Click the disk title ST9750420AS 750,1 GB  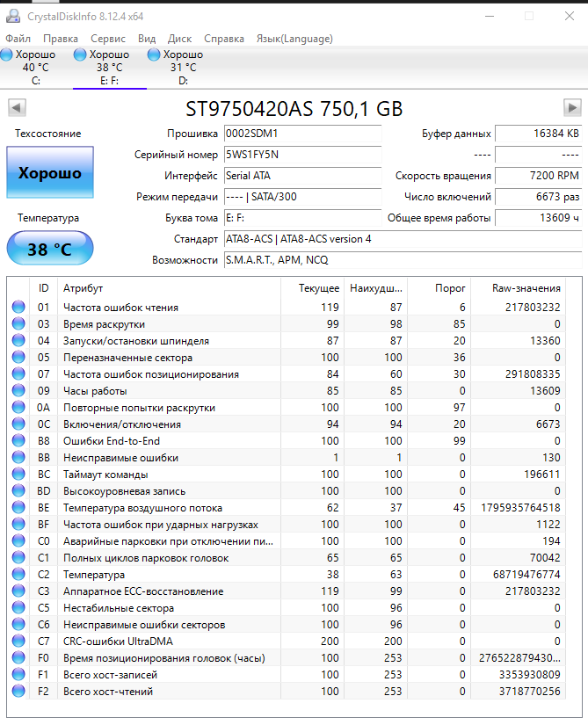point(294,109)
